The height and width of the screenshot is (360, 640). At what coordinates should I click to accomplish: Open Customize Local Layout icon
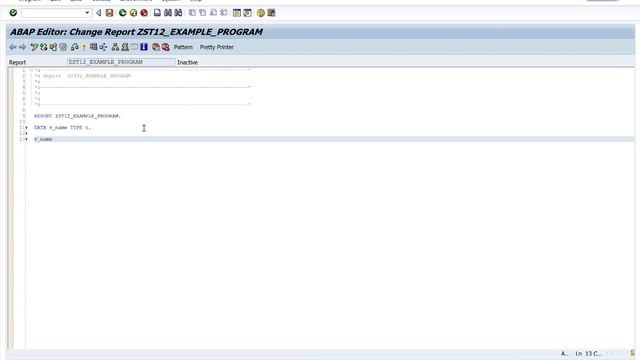point(271,13)
